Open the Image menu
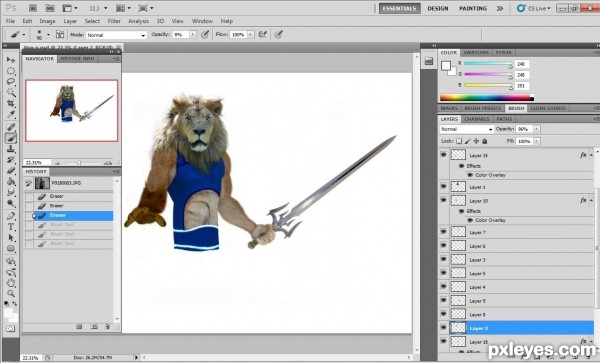This screenshot has width=600, height=363. [47, 21]
